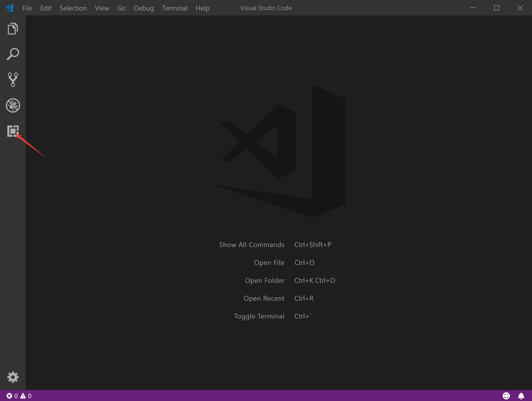
Task: Open the File menu
Action: 27,8
